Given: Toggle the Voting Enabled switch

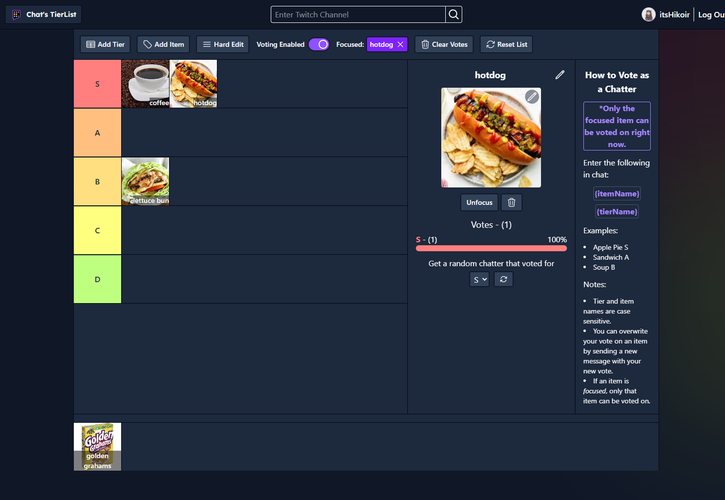Looking at the screenshot, I should [x=319, y=44].
